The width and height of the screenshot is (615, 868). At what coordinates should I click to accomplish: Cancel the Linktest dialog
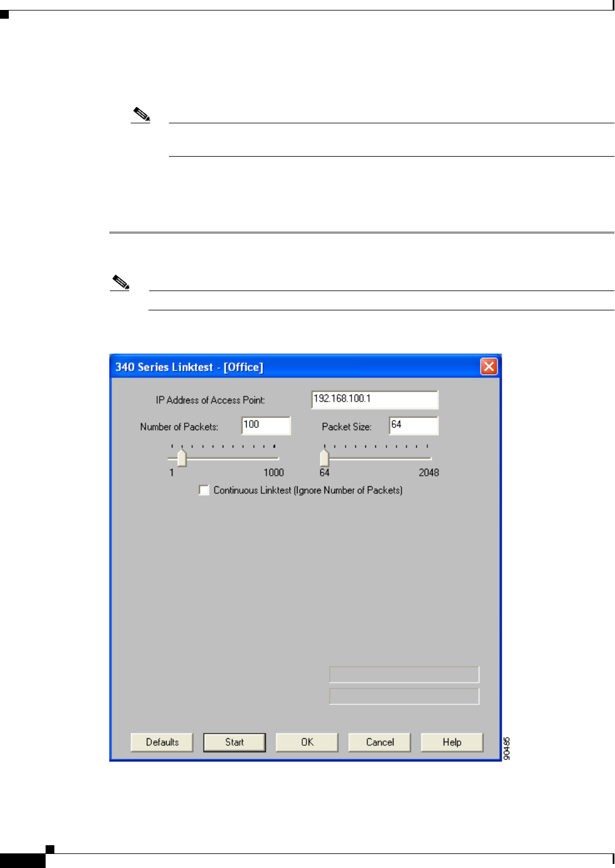pyautogui.click(x=379, y=742)
